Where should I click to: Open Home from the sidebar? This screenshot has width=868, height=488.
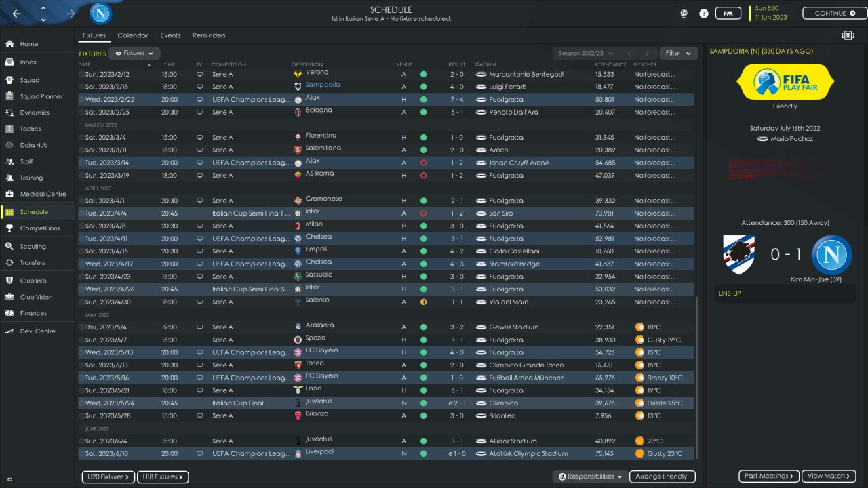pos(37,44)
